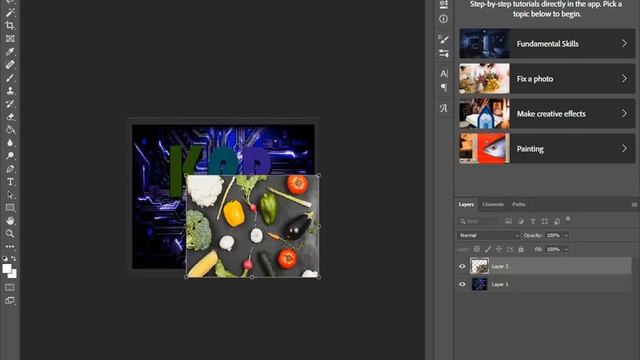Select the Crop tool

tap(10, 25)
